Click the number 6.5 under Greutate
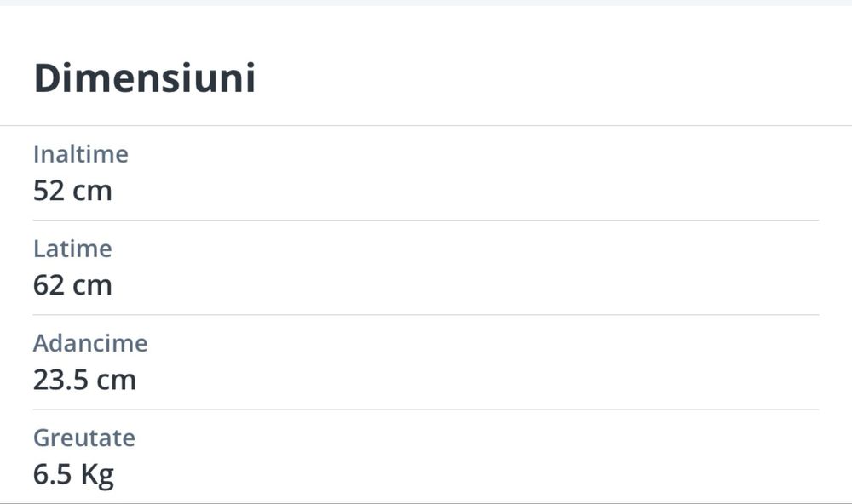The height and width of the screenshot is (504, 852). 53,474
